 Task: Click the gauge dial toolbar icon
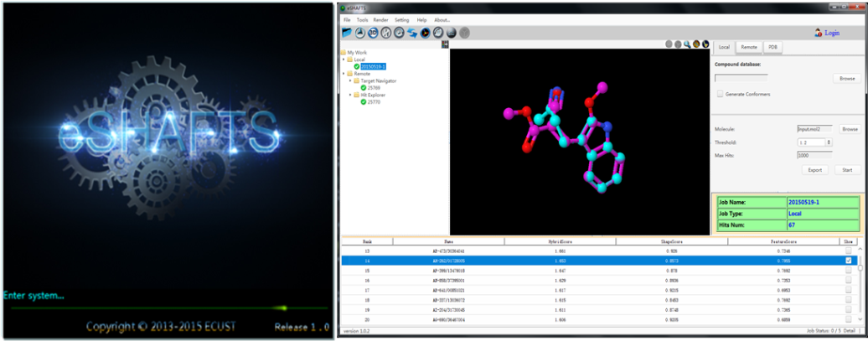pyautogui.click(x=399, y=33)
